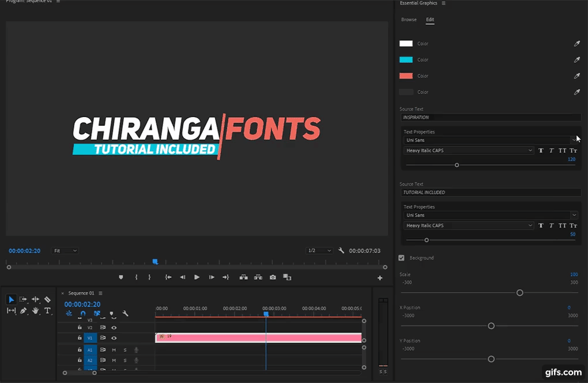The height and width of the screenshot is (383, 588).
Task: Play the sequence in Program monitor
Action: 197,277
